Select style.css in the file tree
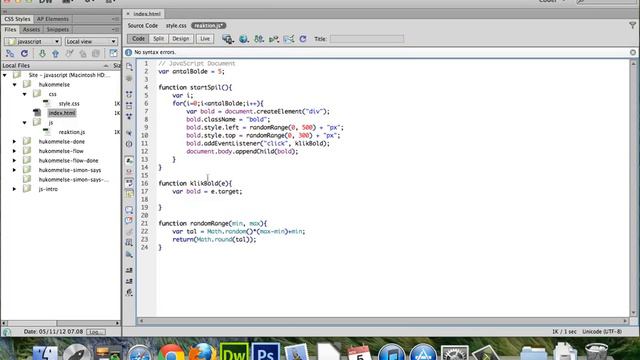Viewport: 640px width, 360px height. point(69,104)
